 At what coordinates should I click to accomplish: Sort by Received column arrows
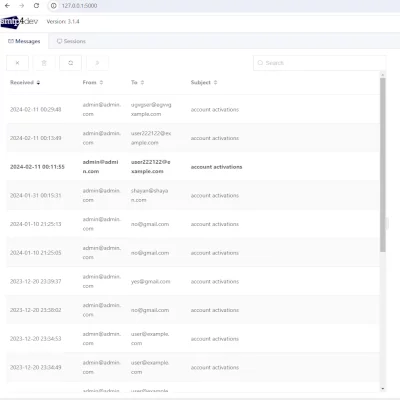pyautogui.click(x=38, y=82)
